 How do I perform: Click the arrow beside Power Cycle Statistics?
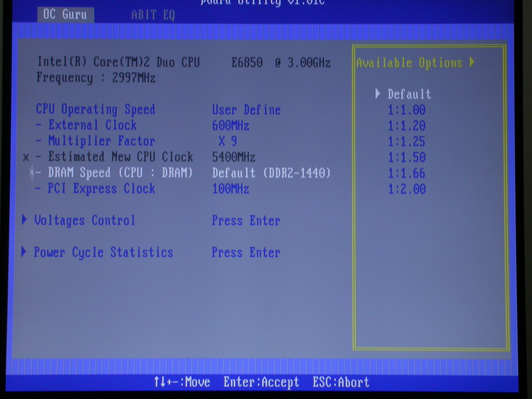point(24,251)
